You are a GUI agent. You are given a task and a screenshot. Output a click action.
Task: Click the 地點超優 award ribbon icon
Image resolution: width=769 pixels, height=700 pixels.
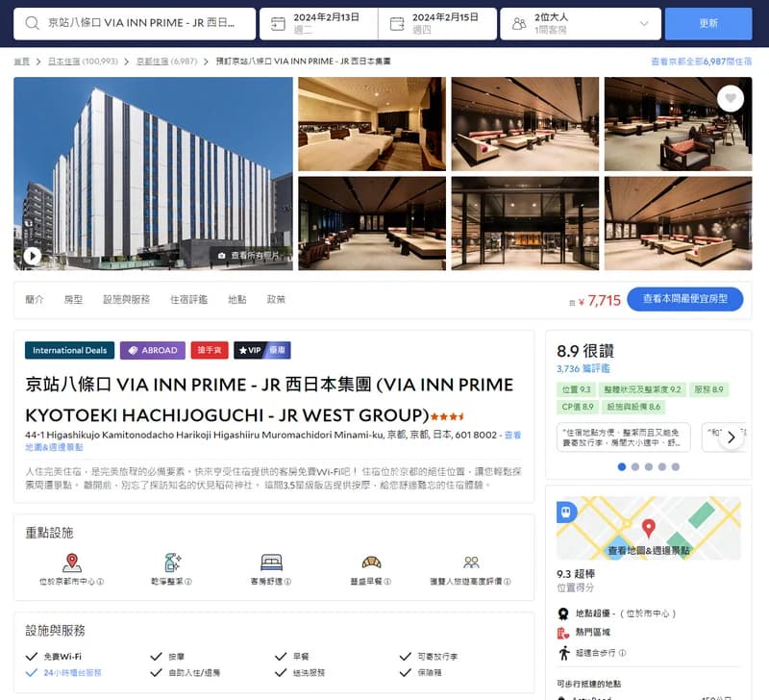click(x=563, y=613)
